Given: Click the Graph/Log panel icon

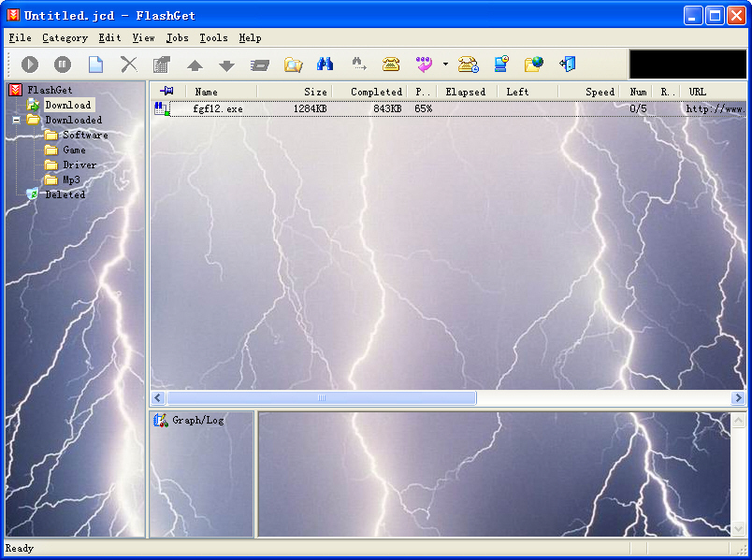Looking at the screenshot, I should [x=161, y=420].
